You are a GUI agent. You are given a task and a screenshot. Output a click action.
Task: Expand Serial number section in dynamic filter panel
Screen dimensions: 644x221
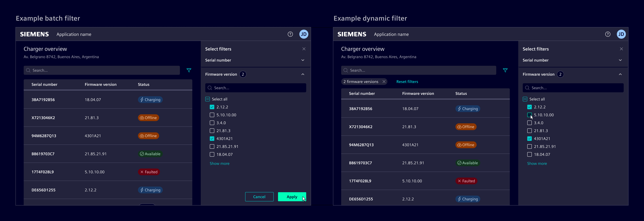620,60
